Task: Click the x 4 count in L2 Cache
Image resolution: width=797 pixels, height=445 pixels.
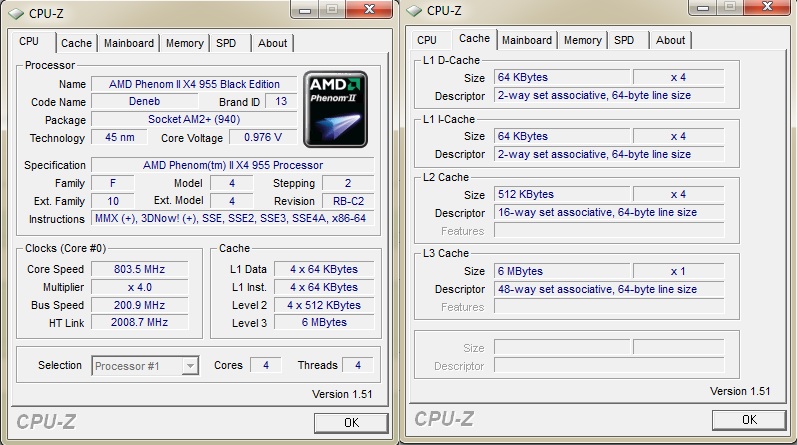Action: tap(678, 194)
